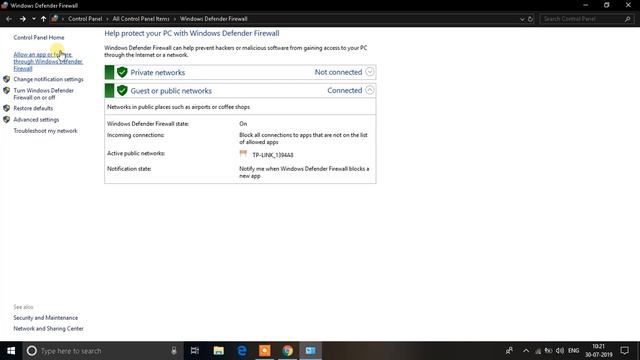Open File Explorer from taskbar

pos(218,351)
